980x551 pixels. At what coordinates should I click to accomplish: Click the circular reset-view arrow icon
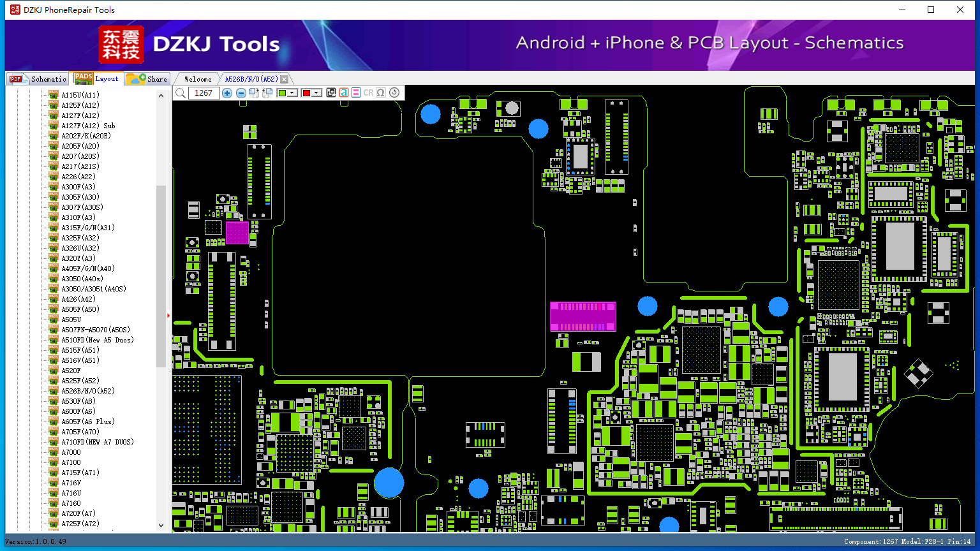[394, 93]
